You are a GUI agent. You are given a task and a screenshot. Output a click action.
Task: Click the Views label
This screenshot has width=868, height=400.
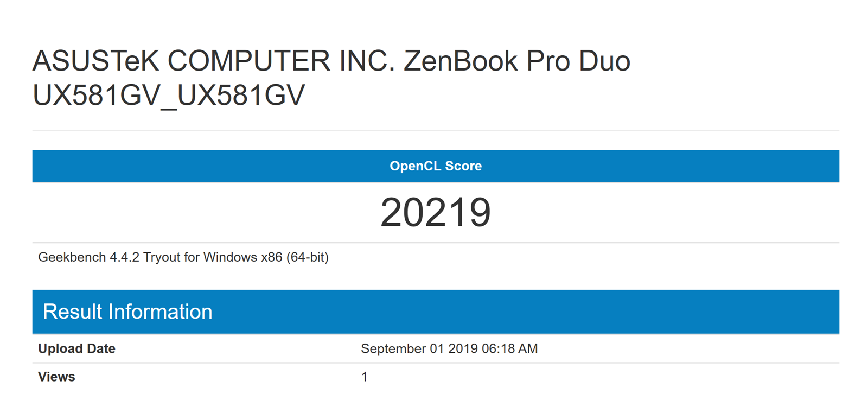[56, 377]
